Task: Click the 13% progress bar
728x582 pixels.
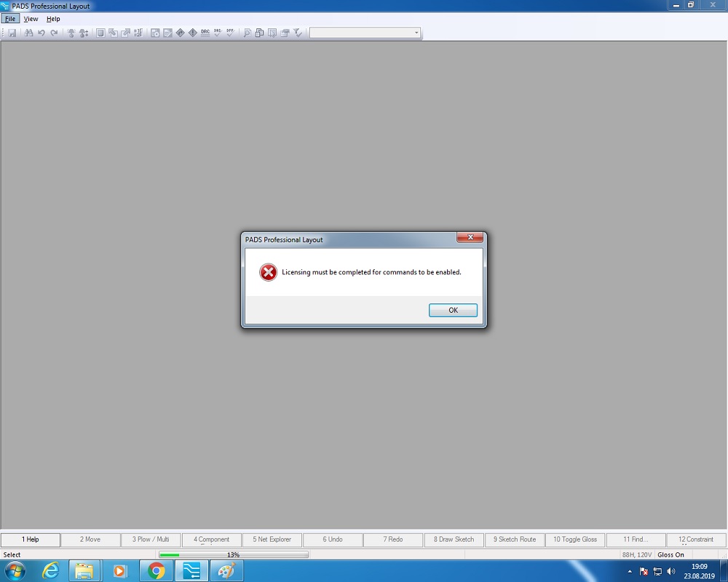Action: click(x=233, y=554)
